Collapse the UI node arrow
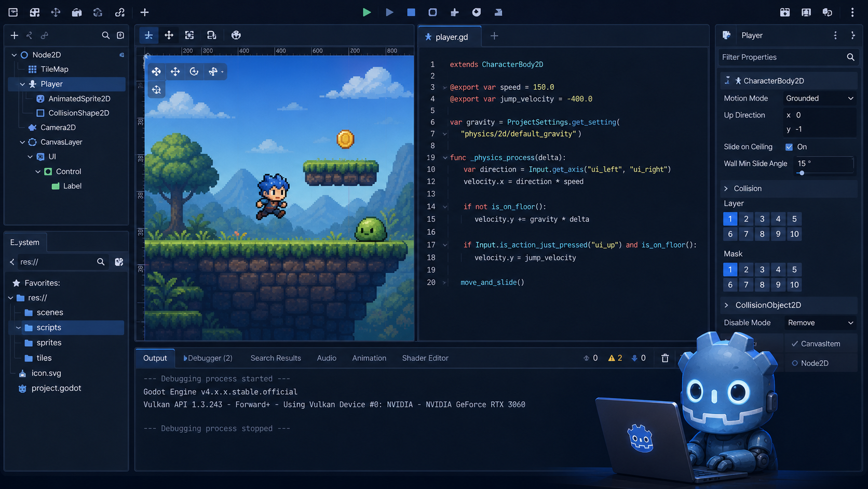Viewport: 868px width, 489px height. click(30, 156)
